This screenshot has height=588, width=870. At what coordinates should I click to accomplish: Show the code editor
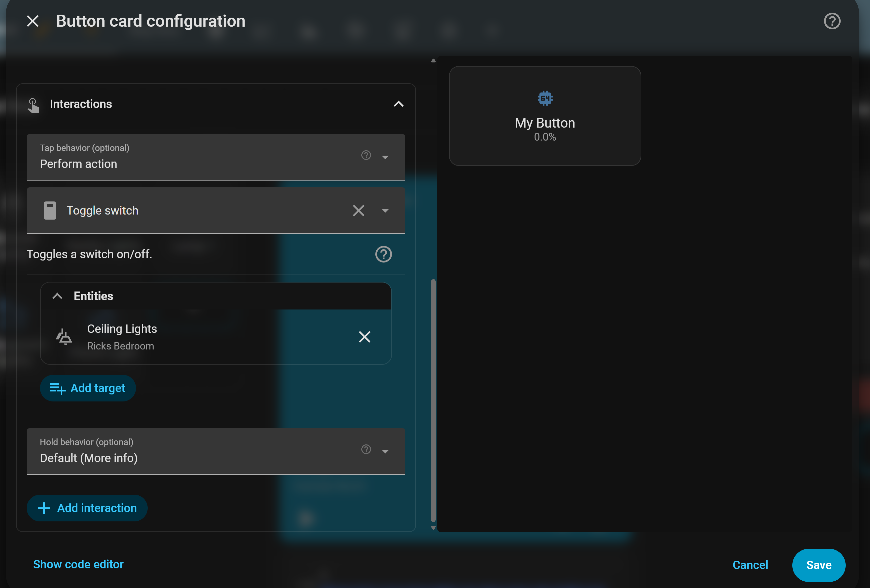[78, 564]
